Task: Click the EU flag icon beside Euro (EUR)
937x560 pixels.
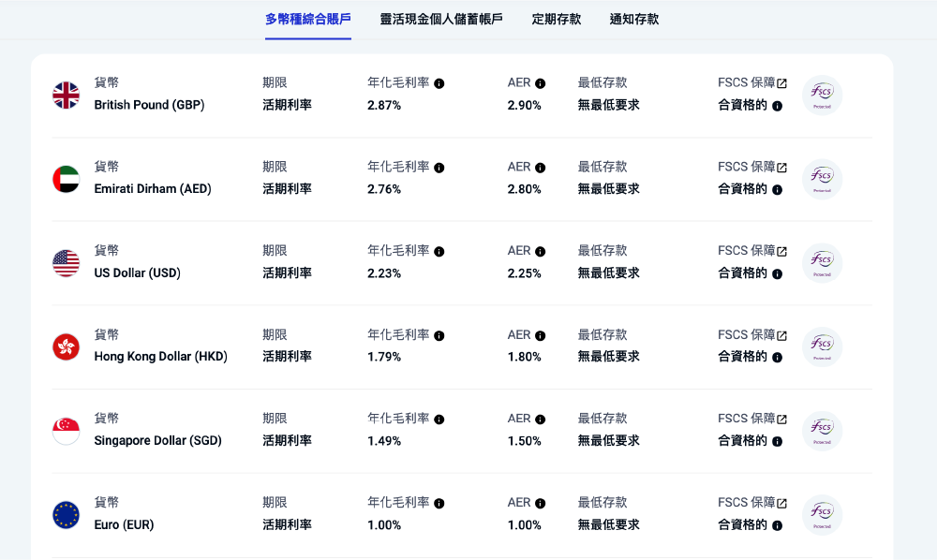Action: [x=66, y=513]
